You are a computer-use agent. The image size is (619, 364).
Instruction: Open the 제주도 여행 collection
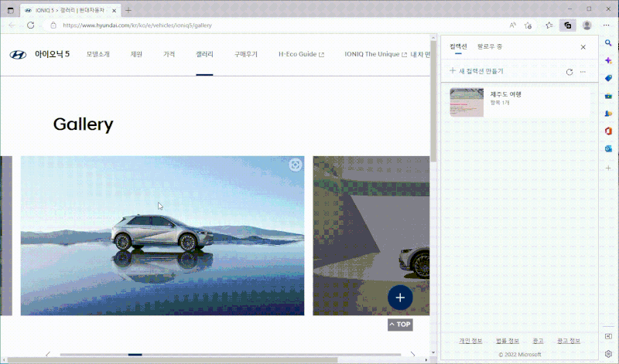(519, 102)
